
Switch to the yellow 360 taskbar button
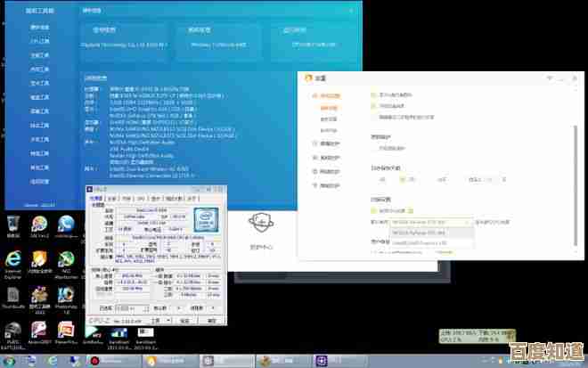170,361
